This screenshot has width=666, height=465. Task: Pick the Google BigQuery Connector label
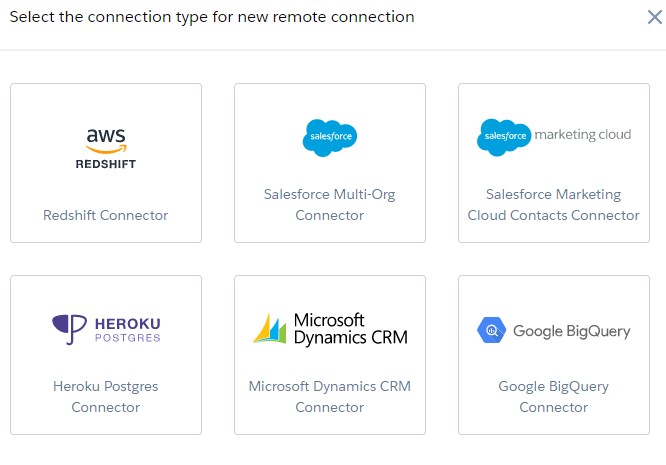click(x=553, y=396)
